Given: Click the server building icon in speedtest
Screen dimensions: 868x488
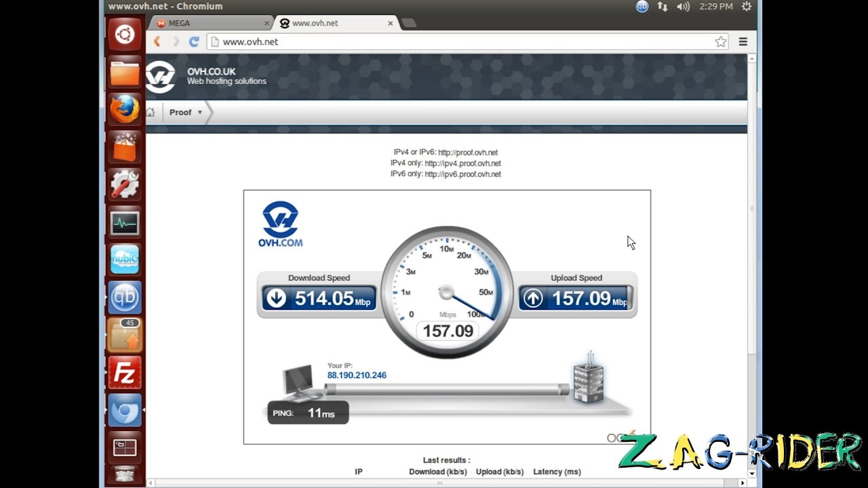Looking at the screenshot, I should [x=588, y=377].
